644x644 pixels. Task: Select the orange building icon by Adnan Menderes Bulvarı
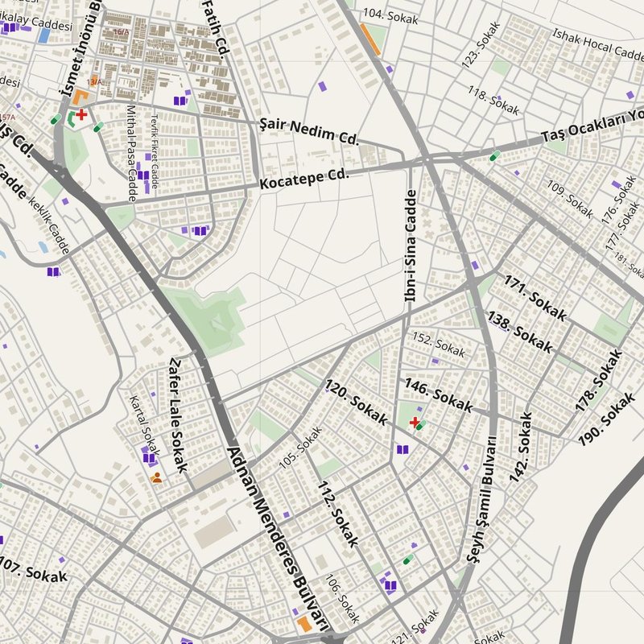pos(304,623)
